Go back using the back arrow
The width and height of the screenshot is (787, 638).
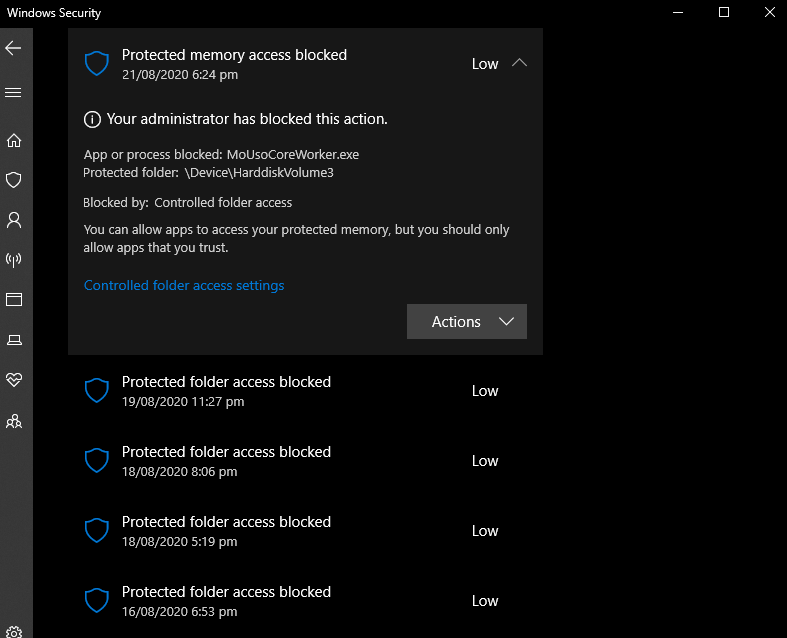pos(14,48)
